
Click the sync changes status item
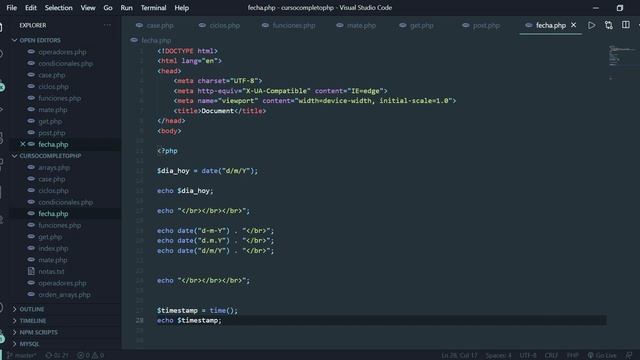point(57,356)
